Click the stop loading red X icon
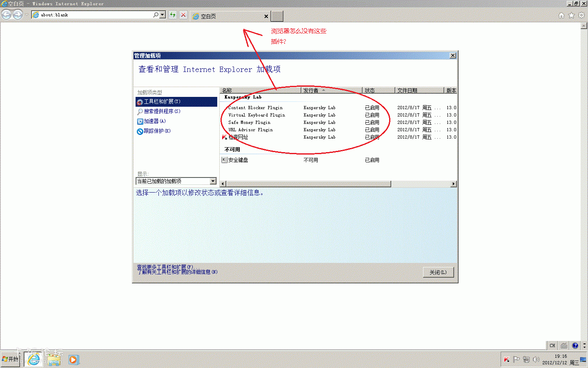 [x=183, y=15]
